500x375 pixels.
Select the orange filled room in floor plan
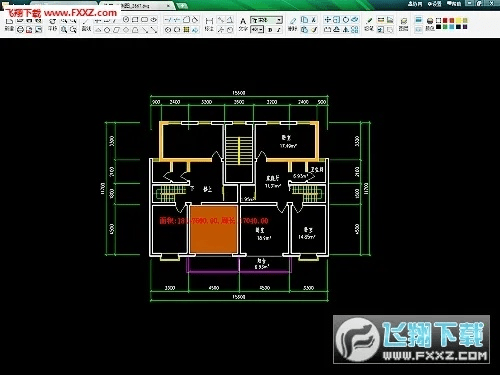pyautogui.click(x=214, y=229)
